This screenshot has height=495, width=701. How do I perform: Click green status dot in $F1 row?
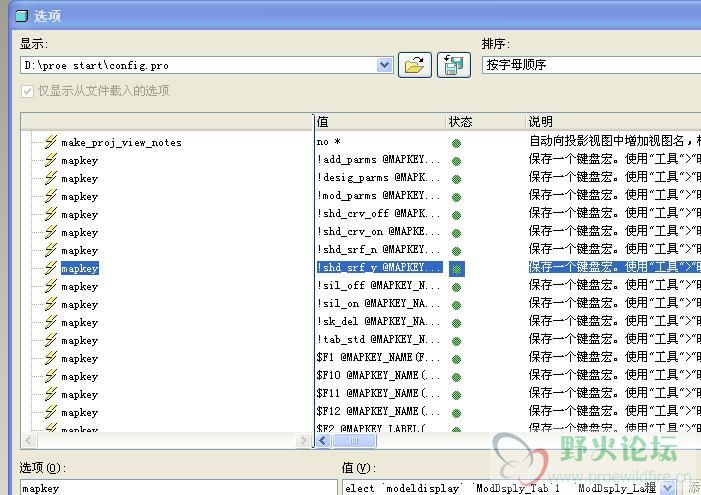point(456,359)
